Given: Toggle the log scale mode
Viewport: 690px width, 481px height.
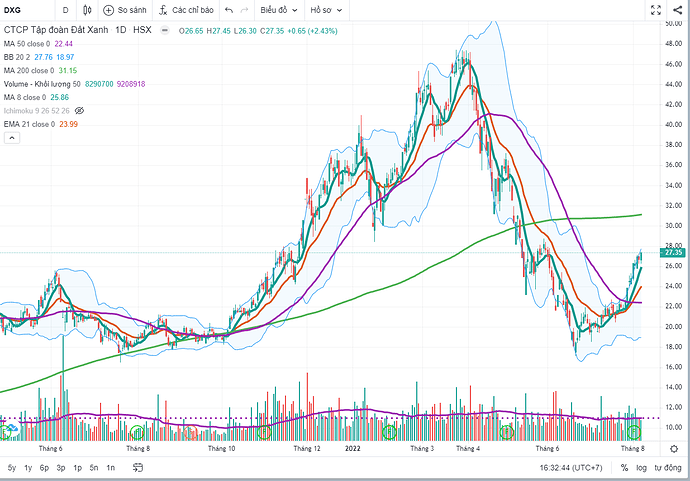Looking at the screenshot, I should pos(641,468).
